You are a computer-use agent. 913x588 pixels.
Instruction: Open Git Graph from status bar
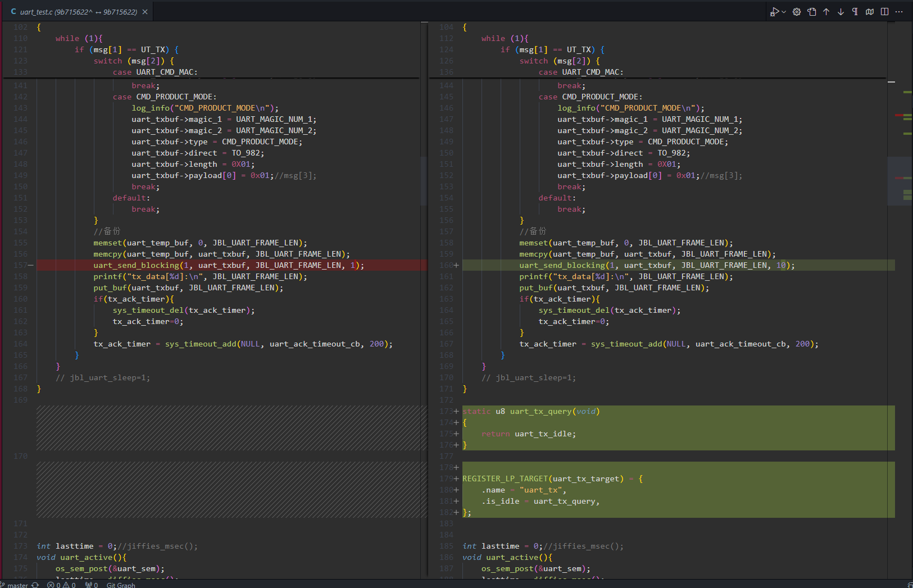click(121, 585)
